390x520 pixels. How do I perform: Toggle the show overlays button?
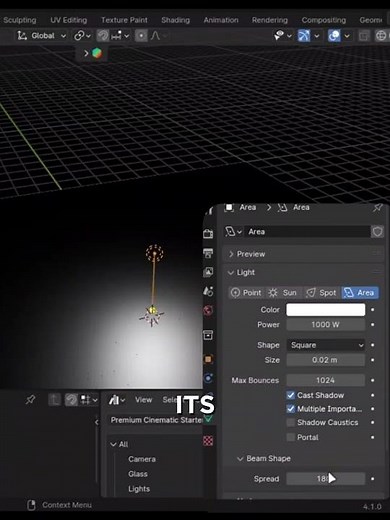pos(334,36)
